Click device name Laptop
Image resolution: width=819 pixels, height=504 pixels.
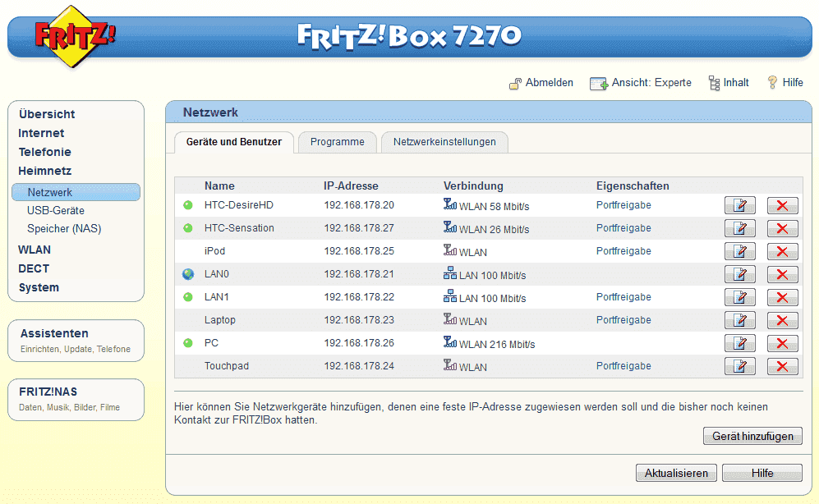coord(220,320)
